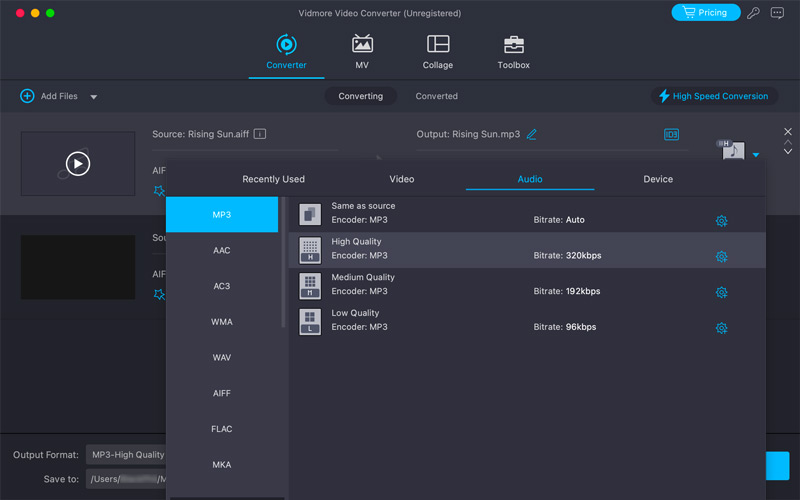The image size is (800, 500).
Task: Choose the High Quality MP3 preset
Action: 527,251
